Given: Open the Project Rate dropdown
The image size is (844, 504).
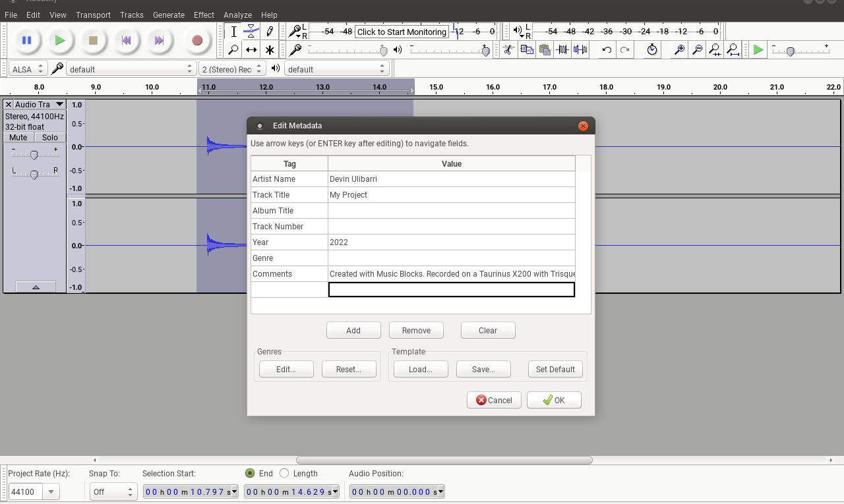Looking at the screenshot, I should click(51, 492).
